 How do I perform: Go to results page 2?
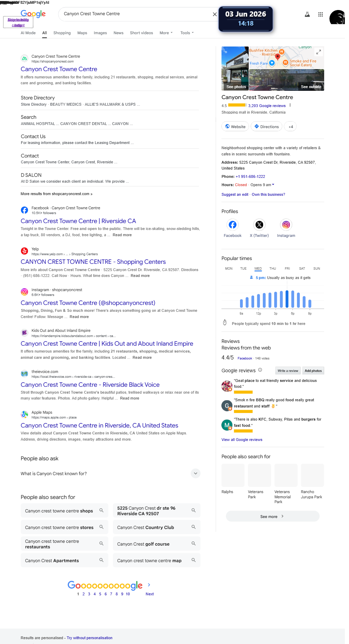pyautogui.click(x=83, y=594)
